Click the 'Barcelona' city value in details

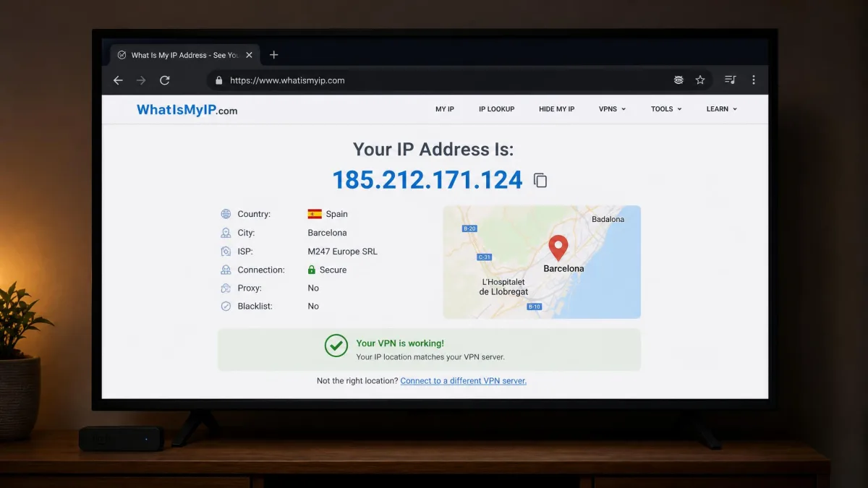point(328,233)
